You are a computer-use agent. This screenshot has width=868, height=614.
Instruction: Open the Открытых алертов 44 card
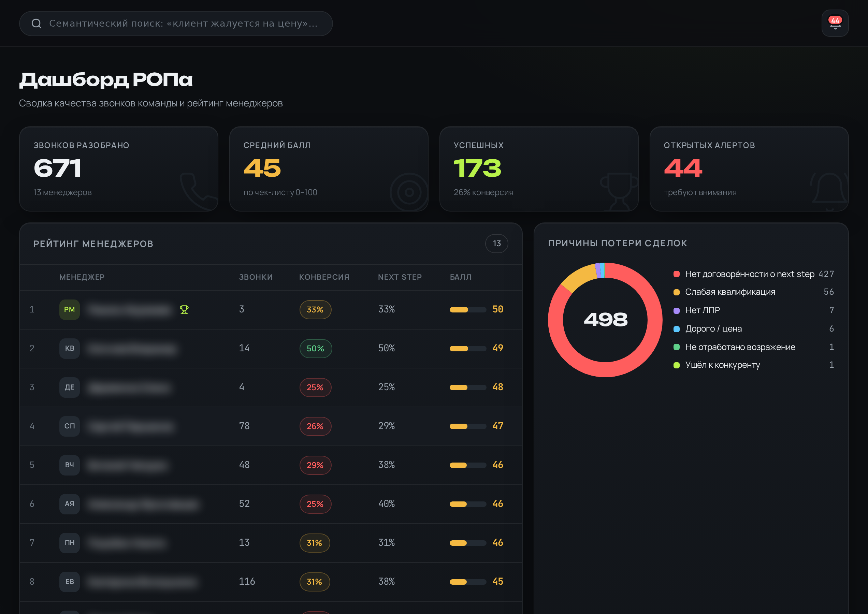click(749, 169)
